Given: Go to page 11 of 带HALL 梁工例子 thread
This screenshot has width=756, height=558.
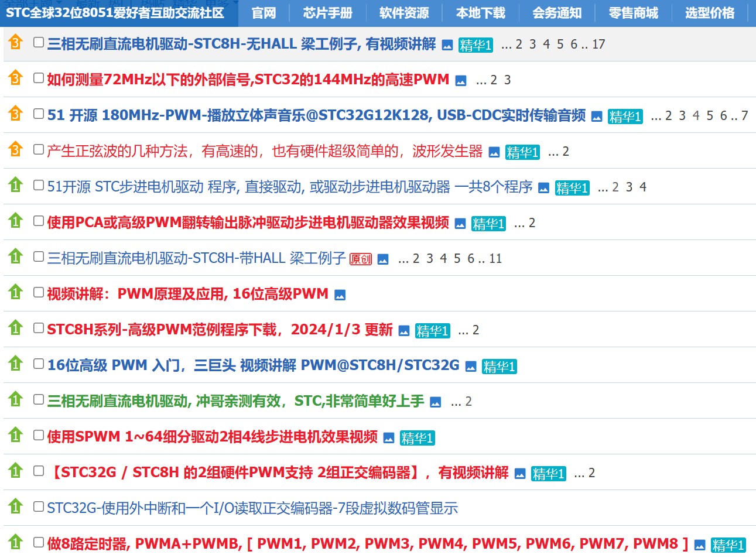Looking at the screenshot, I should click(x=495, y=259).
